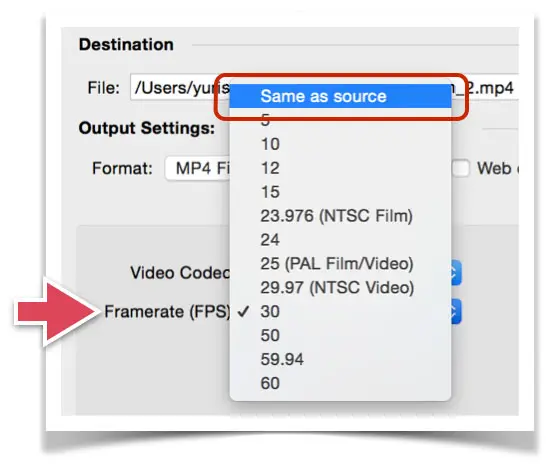Screen dimensions: 550x464
Task: Click the Framerate (FPS) label
Action: point(167,311)
